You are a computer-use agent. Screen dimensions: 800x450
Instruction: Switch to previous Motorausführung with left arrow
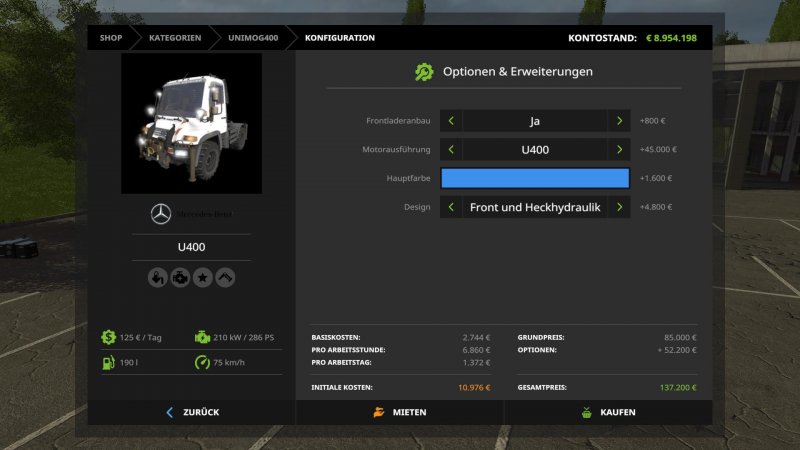pyautogui.click(x=451, y=150)
